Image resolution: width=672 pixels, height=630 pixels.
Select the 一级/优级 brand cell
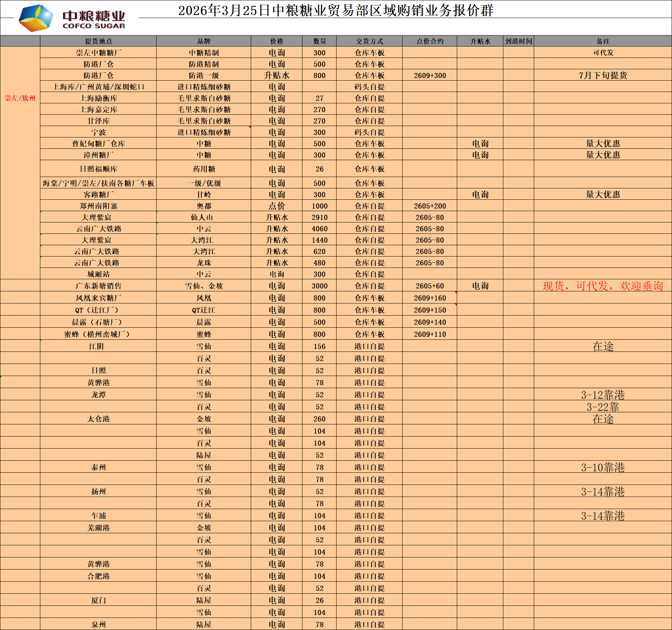pos(203,183)
